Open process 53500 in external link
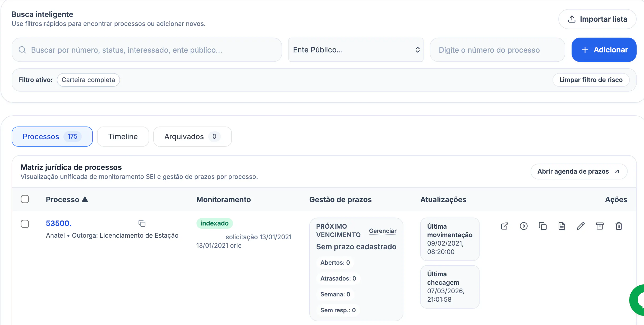The image size is (644, 325). click(x=504, y=226)
